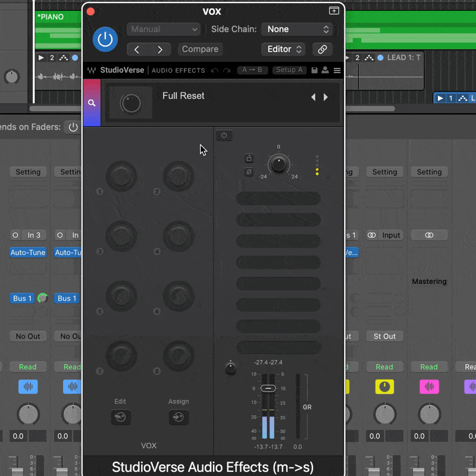Viewport: 476px width, 476px height.
Task: Click the plugin link chain icon
Action: click(x=322, y=49)
